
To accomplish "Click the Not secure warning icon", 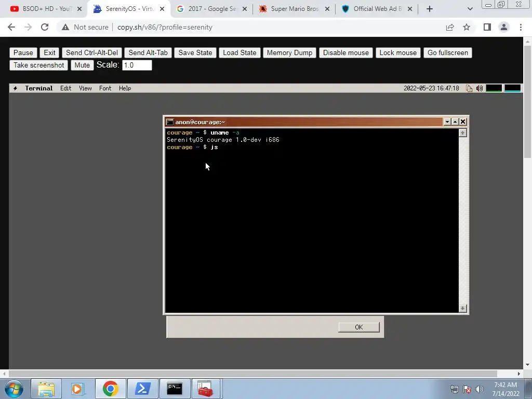I will 65,27.
